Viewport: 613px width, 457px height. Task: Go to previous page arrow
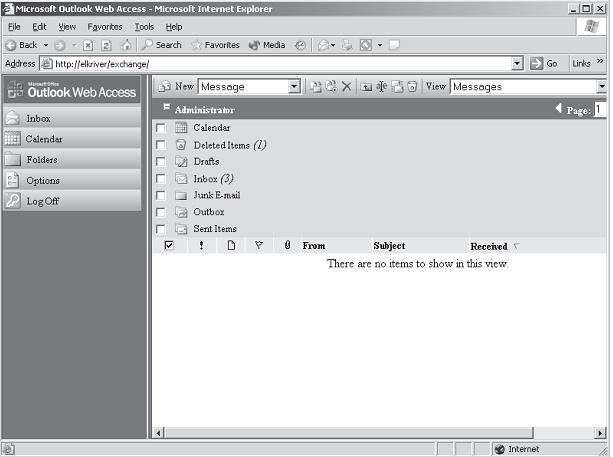(558, 108)
